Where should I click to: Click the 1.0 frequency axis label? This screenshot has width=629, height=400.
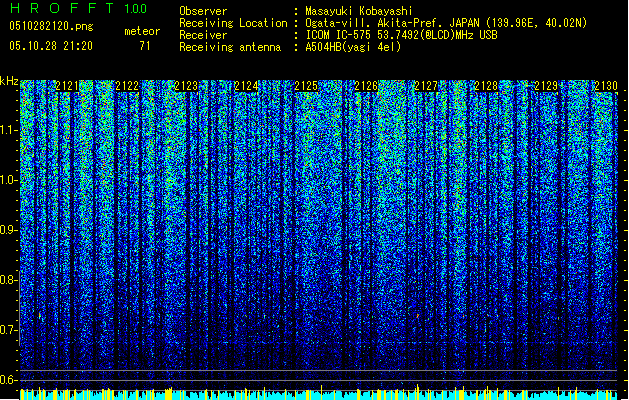point(9,180)
